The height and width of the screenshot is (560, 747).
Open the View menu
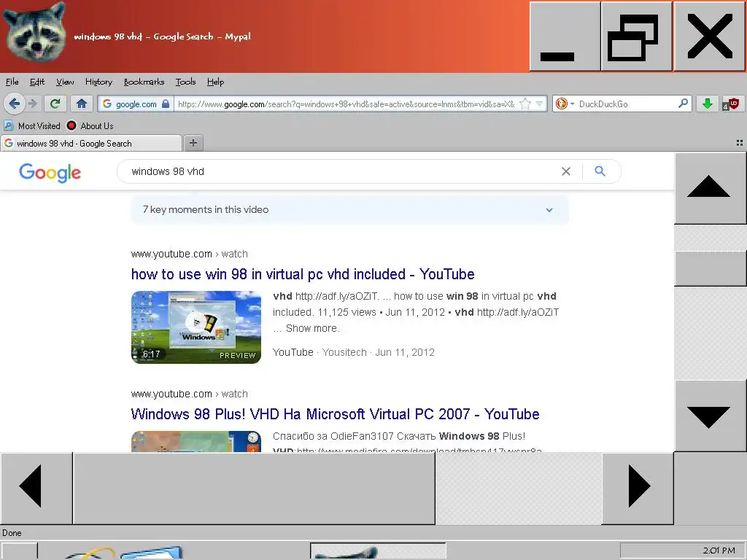point(65,82)
